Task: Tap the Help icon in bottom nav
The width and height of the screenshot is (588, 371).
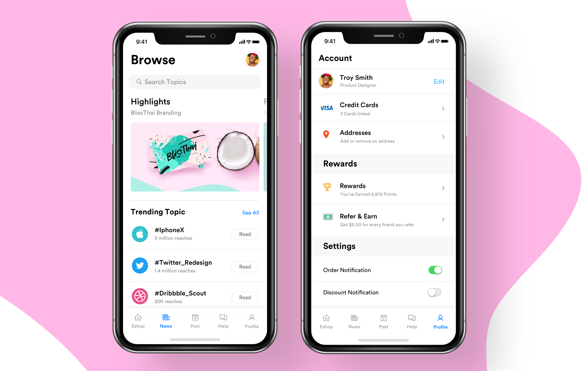Action: [222, 323]
